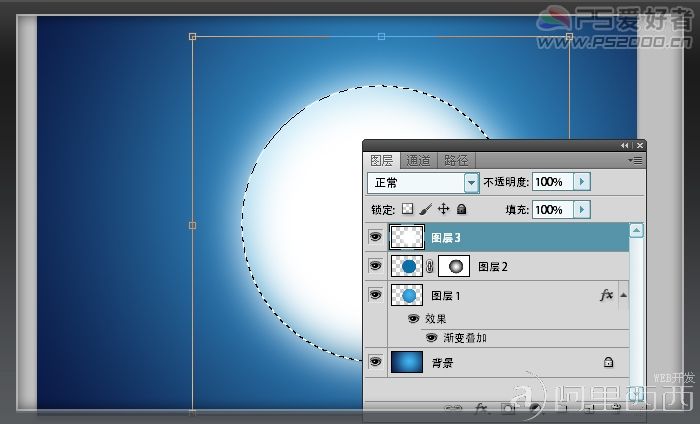The height and width of the screenshot is (424, 700).
Task: Click the lock transparent pixels icon
Action: pos(407,209)
